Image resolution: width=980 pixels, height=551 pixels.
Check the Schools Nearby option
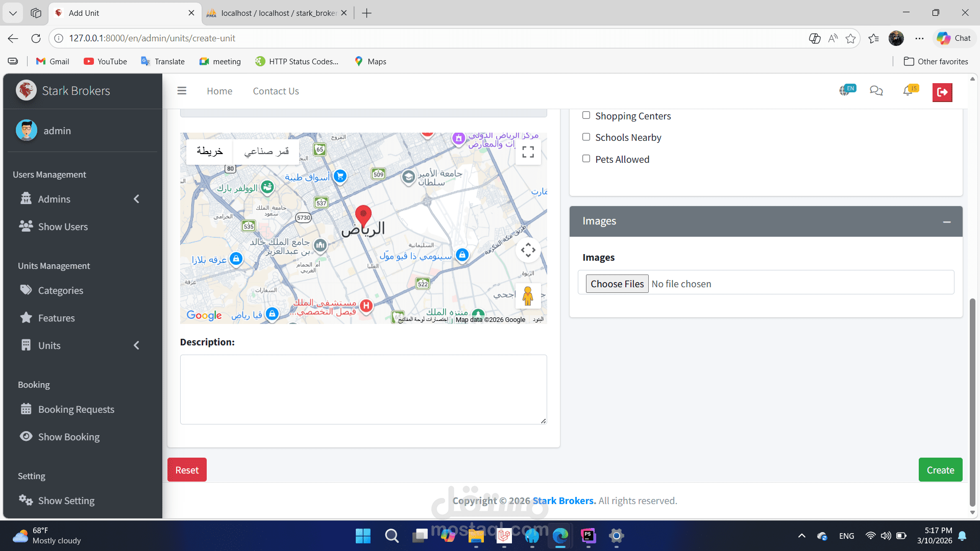pos(586,137)
